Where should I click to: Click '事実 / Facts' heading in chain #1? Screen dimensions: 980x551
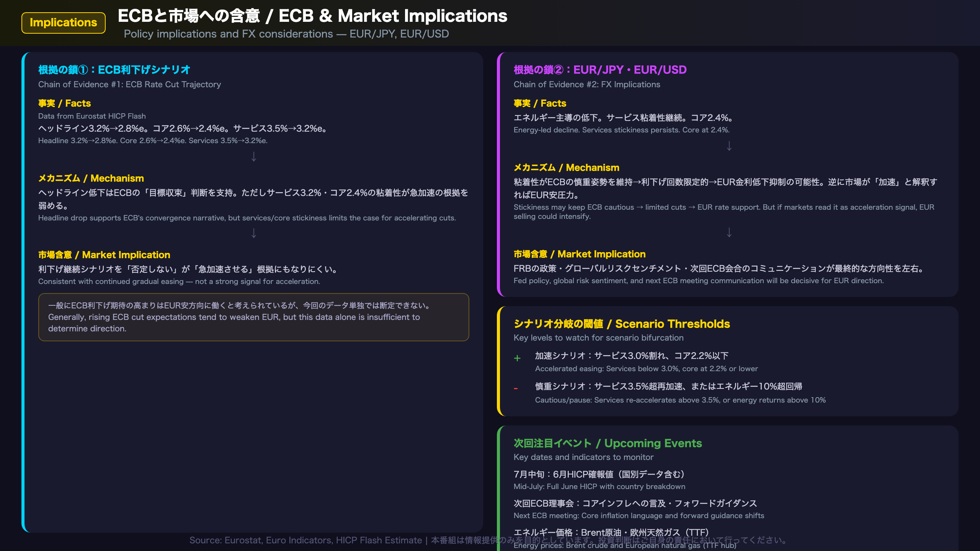pos(64,103)
